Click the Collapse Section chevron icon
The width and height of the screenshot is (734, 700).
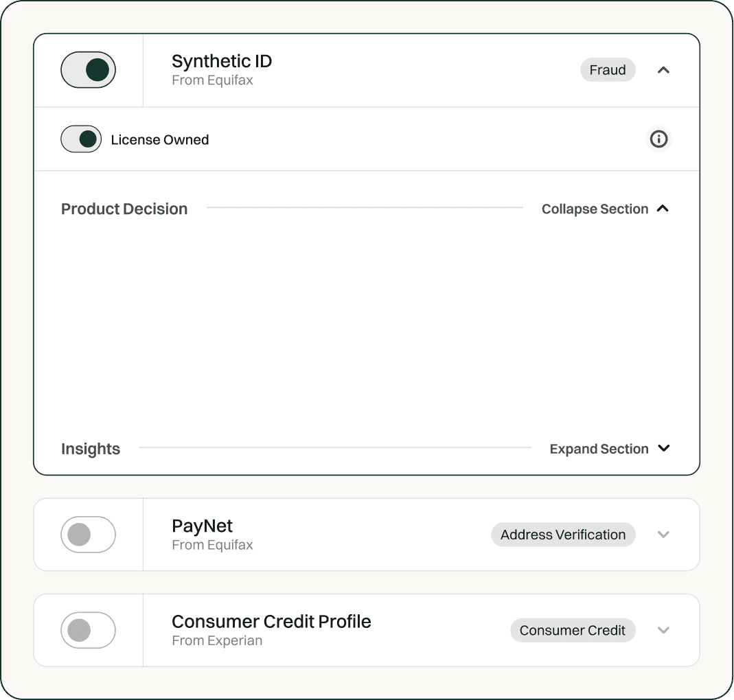click(663, 209)
